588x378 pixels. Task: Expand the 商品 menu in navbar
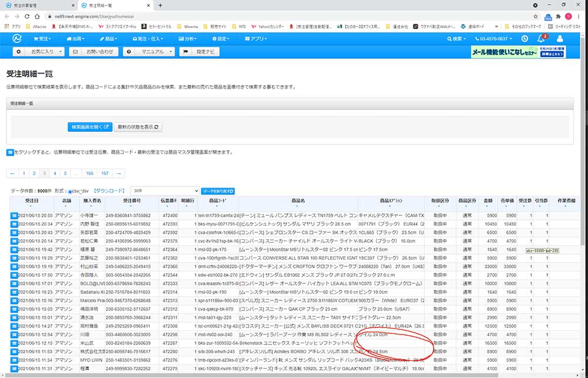tap(108, 39)
